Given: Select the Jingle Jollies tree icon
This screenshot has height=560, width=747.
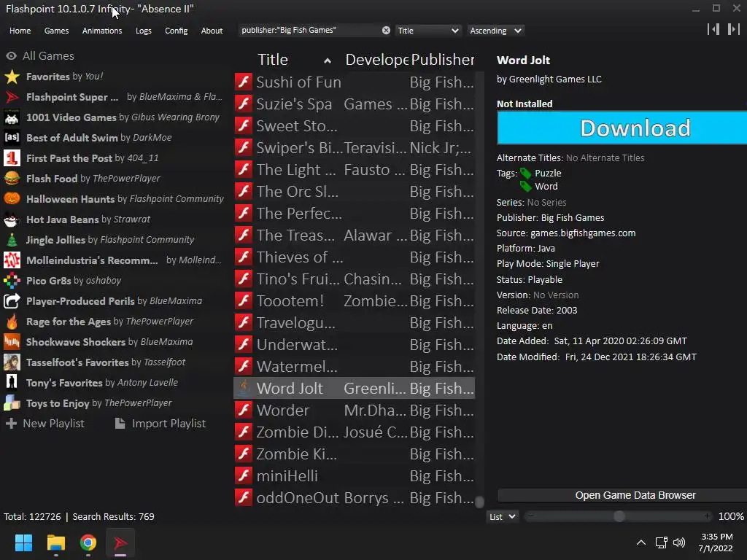Looking at the screenshot, I should (x=12, y=240).
